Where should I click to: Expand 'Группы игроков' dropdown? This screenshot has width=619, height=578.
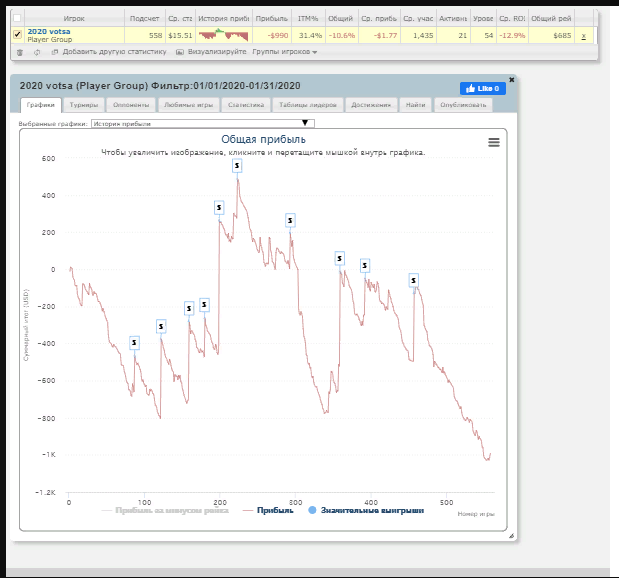285,52
